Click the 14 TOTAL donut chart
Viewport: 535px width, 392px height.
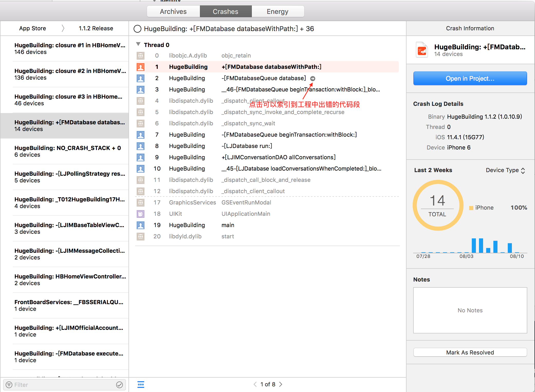coord(438,205)
